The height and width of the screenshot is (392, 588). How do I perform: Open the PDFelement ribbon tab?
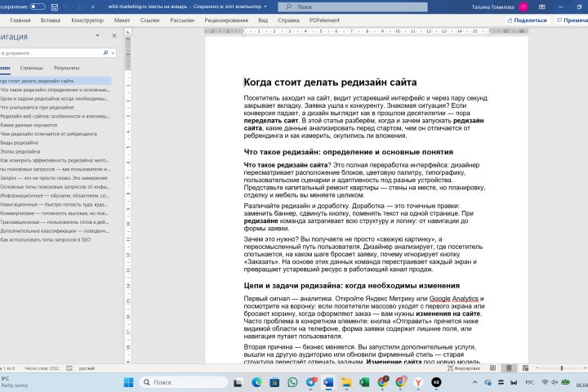324,20
